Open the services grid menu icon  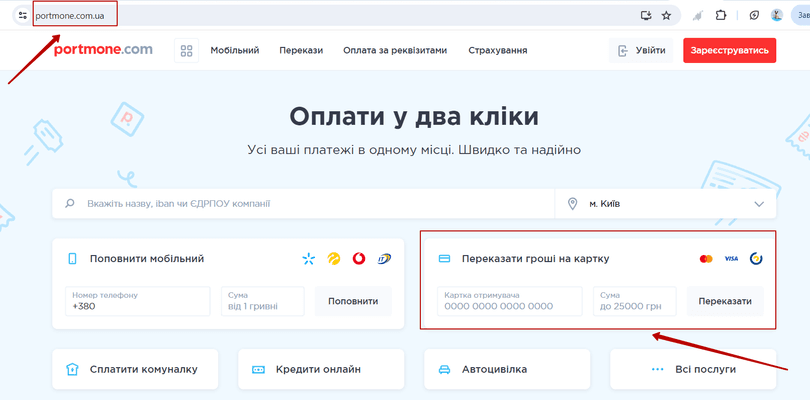(x=186, y=51)
